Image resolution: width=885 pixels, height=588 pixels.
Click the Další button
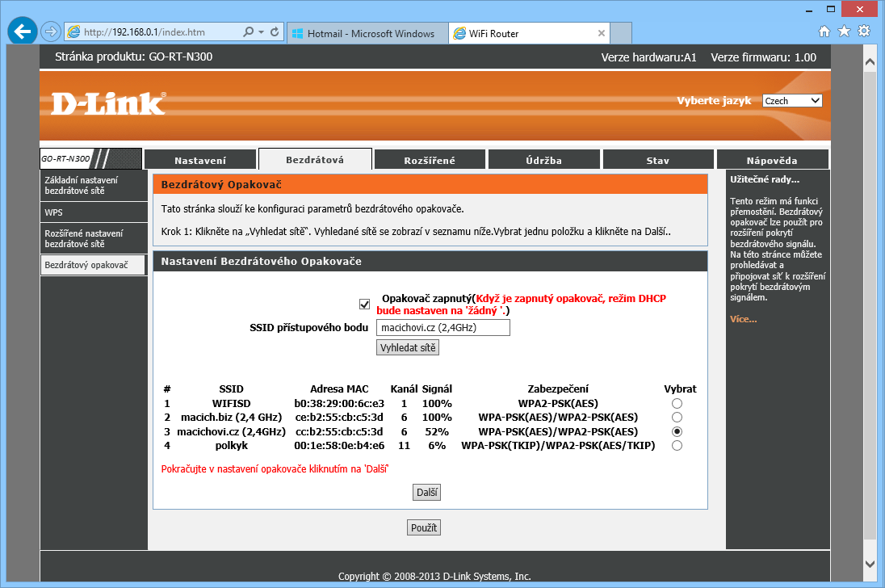pos(427,492)
